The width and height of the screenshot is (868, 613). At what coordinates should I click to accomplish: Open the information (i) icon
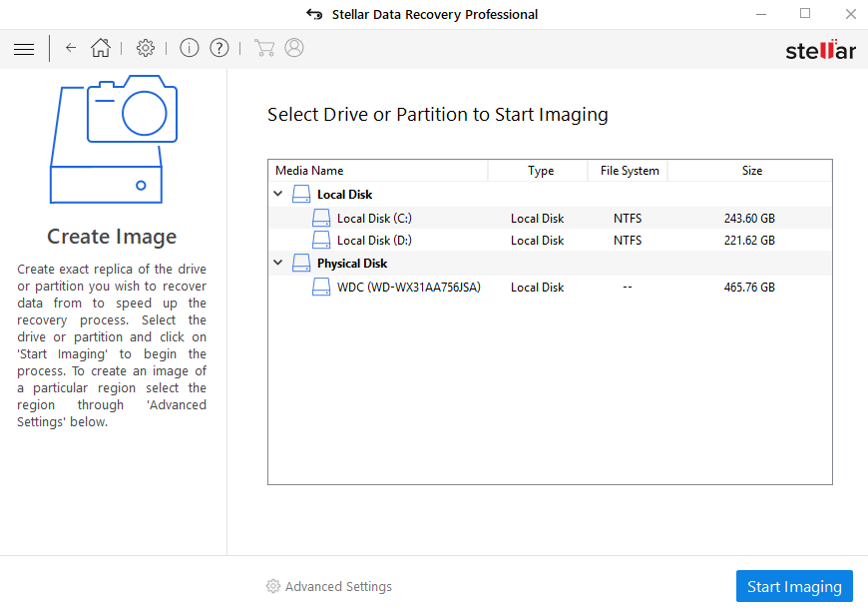190,48
